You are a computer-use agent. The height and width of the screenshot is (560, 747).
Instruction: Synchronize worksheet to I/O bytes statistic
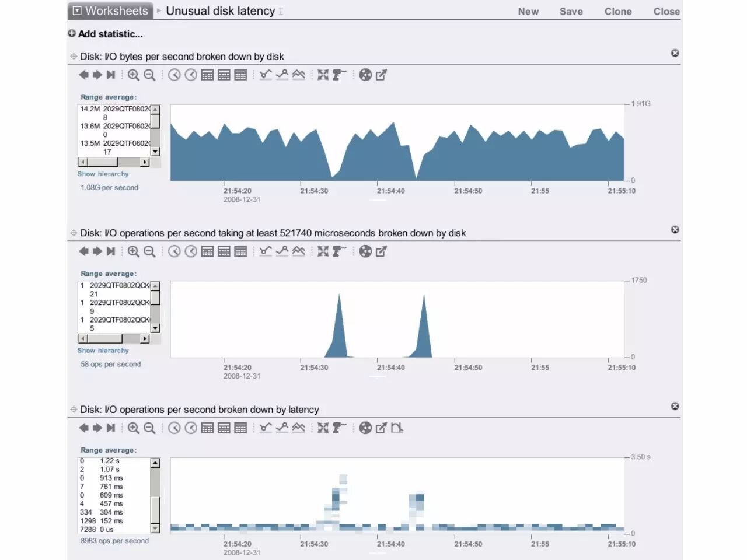(x=323, y=75)
